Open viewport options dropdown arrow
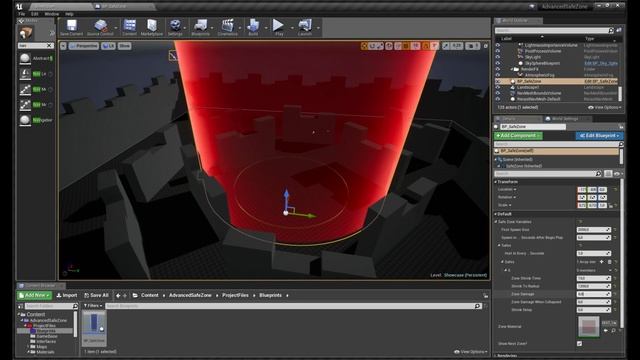This screenshot has height=360, width=640. [63, 46]
